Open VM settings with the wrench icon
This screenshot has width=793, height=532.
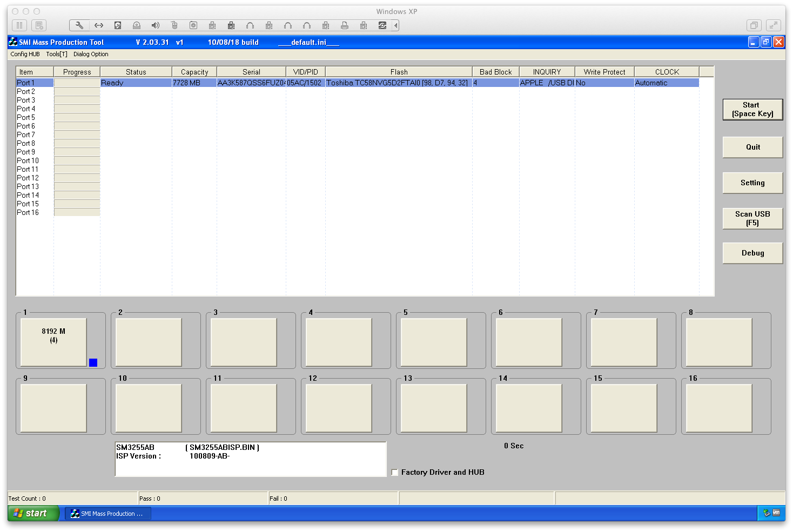pos(79,25)
